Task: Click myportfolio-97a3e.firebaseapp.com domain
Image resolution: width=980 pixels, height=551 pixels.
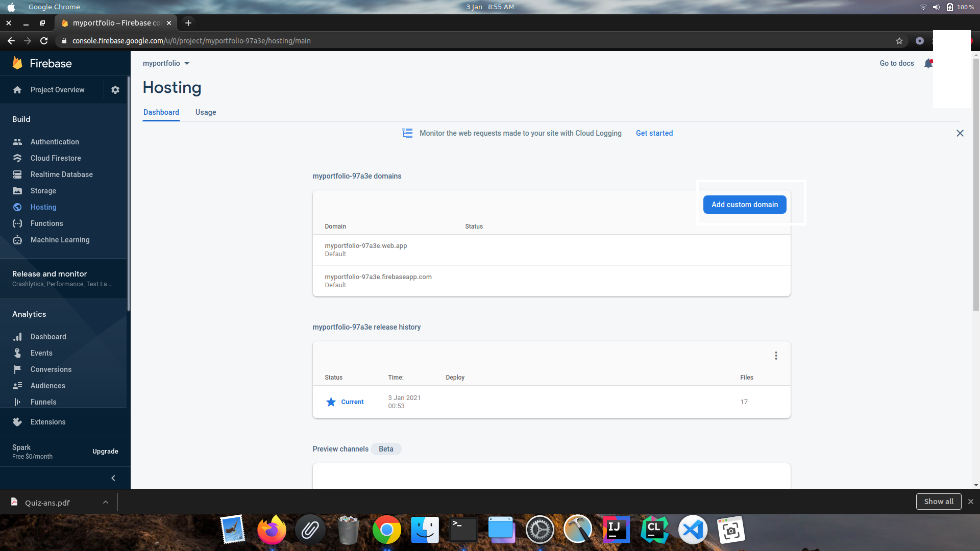Action: click(378, 277)
